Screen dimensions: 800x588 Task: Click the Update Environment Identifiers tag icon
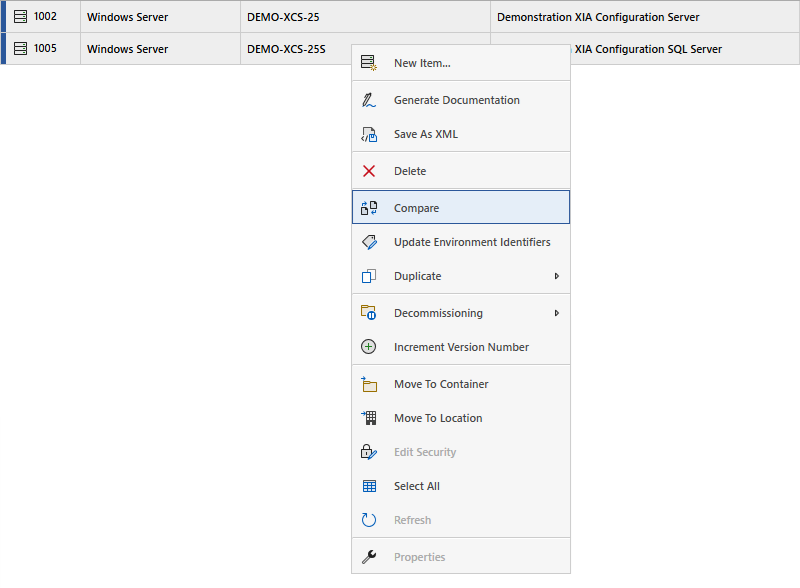[369, 242]
